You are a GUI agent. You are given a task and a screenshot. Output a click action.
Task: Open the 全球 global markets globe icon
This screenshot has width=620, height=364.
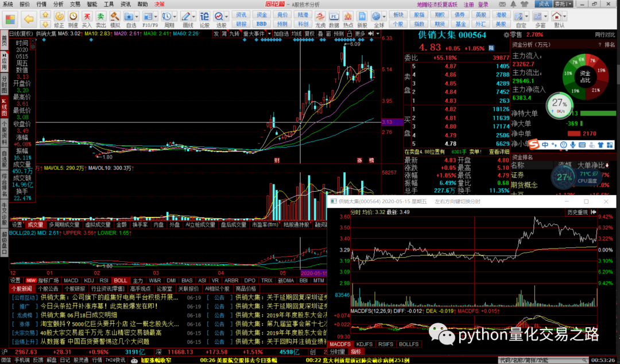click(376, 17)
